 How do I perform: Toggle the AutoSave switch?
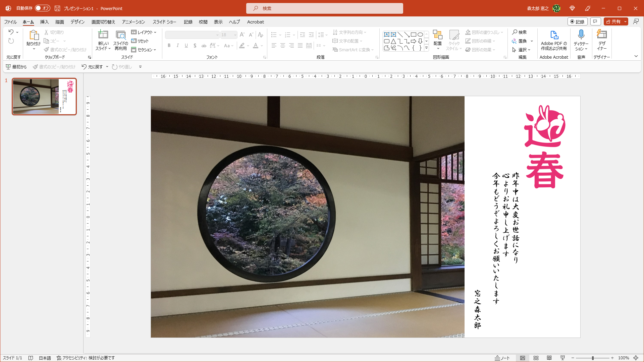pyautogui.click(x=43, y=8)
